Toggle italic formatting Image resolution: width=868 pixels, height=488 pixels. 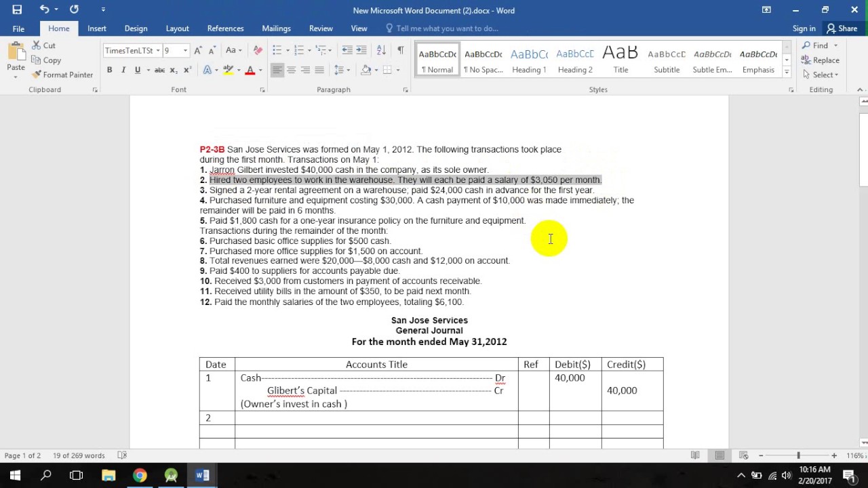(x=123, y=70)
